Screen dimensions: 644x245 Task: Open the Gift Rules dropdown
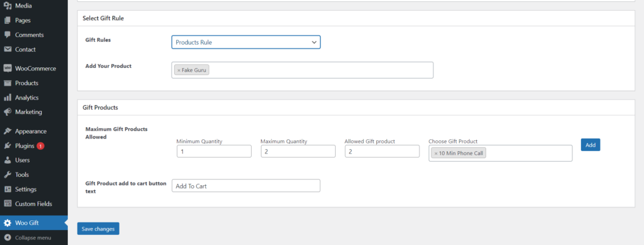tap(246, 42)
